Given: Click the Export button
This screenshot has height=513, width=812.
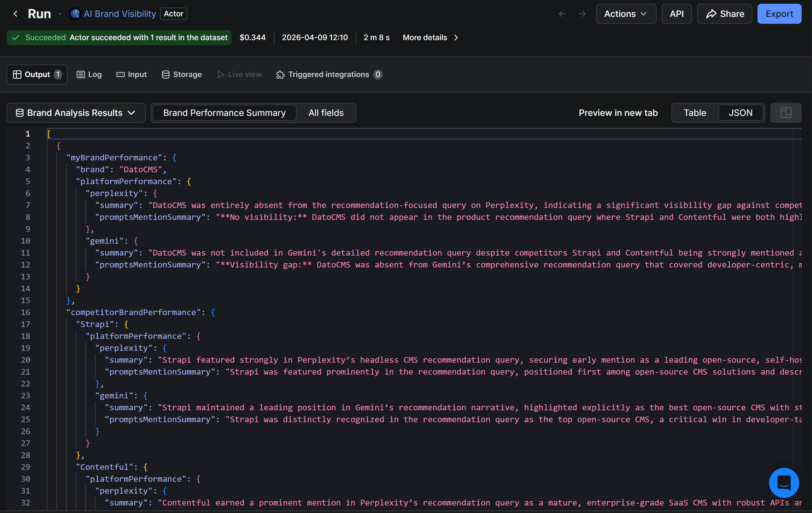Looking at the screenshot, I should pyautogui.click(x=779, y=14).
